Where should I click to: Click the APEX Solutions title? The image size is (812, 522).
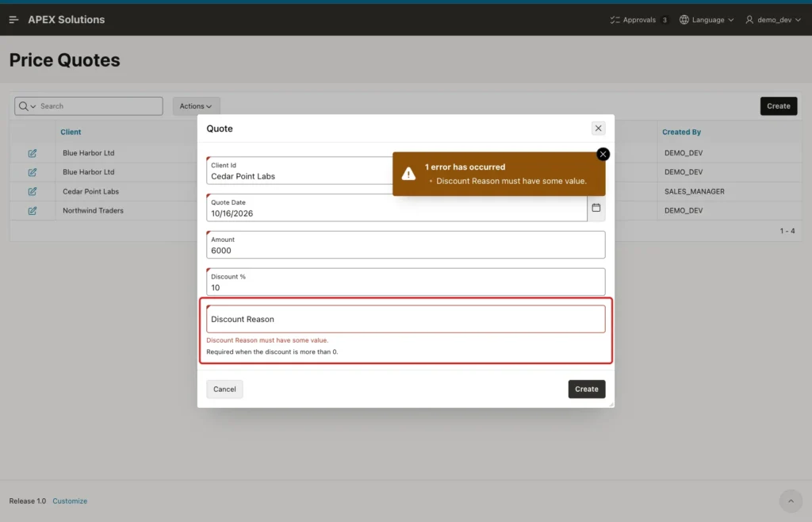tap(67, 20)
